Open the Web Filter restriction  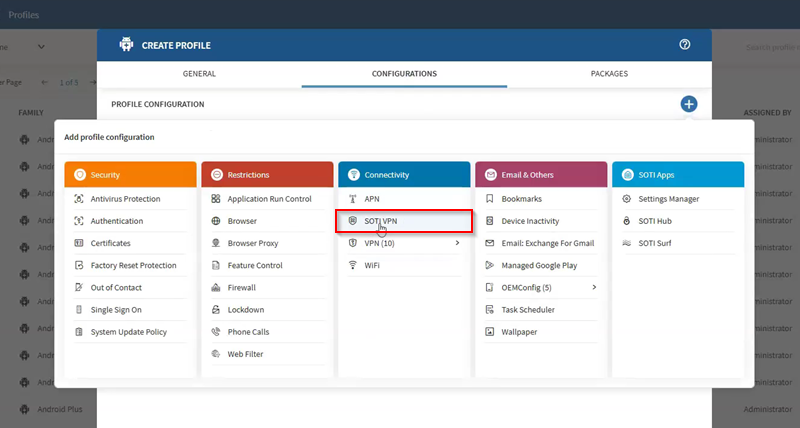click(x=247, y=354)
